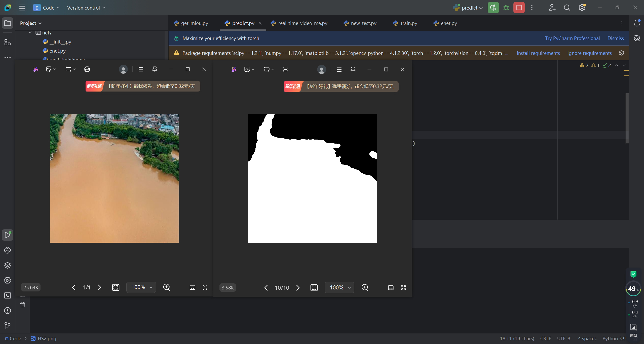The image size is (644, 344).
Task: Dismiss the PyCharm Professional banner
Action: (615, 38)
